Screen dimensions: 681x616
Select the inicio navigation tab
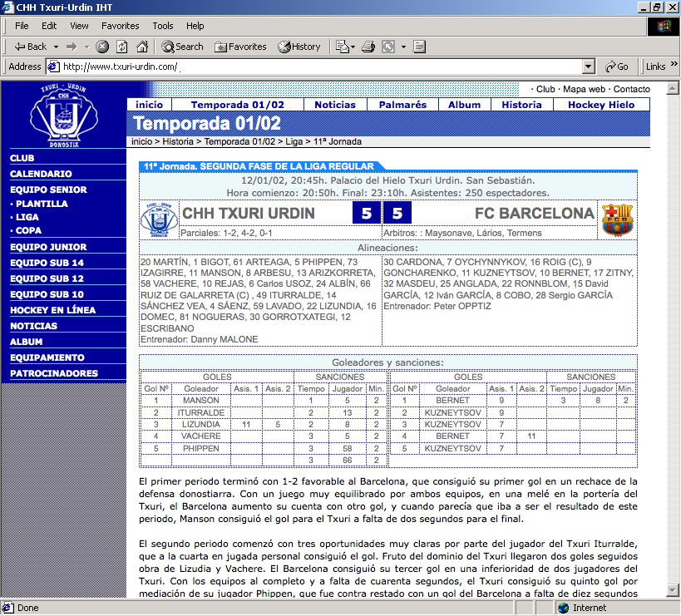coord(149,105)
